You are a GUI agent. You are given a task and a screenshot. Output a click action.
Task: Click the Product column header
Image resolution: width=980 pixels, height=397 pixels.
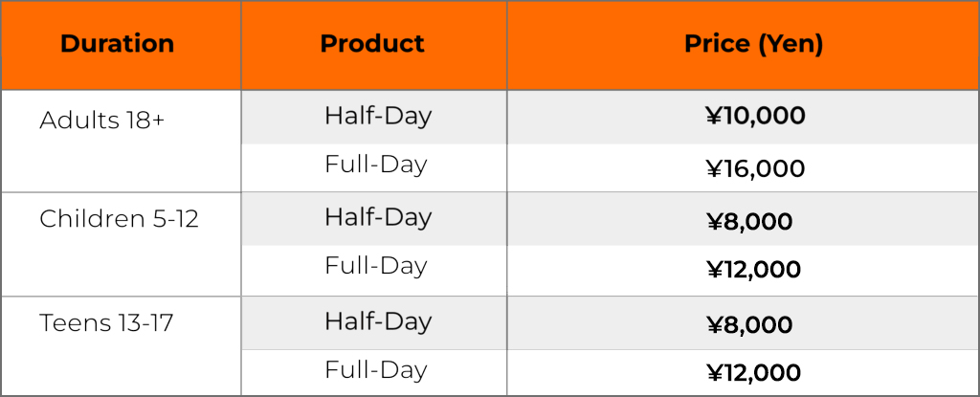coord(372,44)
